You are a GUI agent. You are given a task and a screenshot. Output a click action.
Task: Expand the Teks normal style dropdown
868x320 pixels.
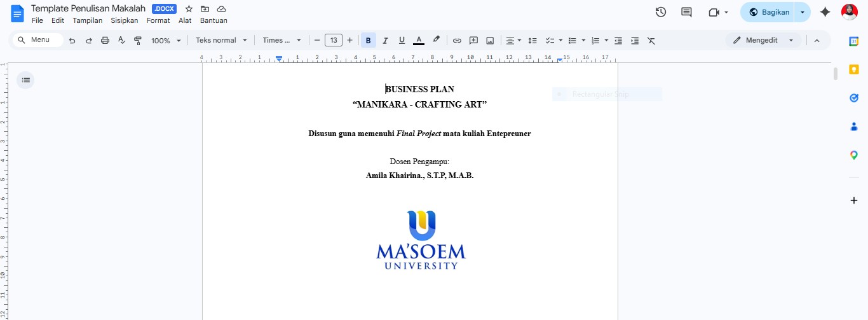[221, 40]
